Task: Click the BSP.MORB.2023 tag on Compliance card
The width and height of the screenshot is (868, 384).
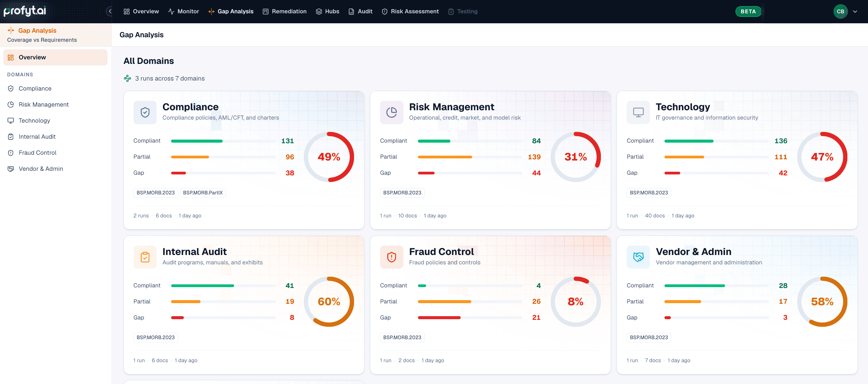Action: tap(156, 193)
